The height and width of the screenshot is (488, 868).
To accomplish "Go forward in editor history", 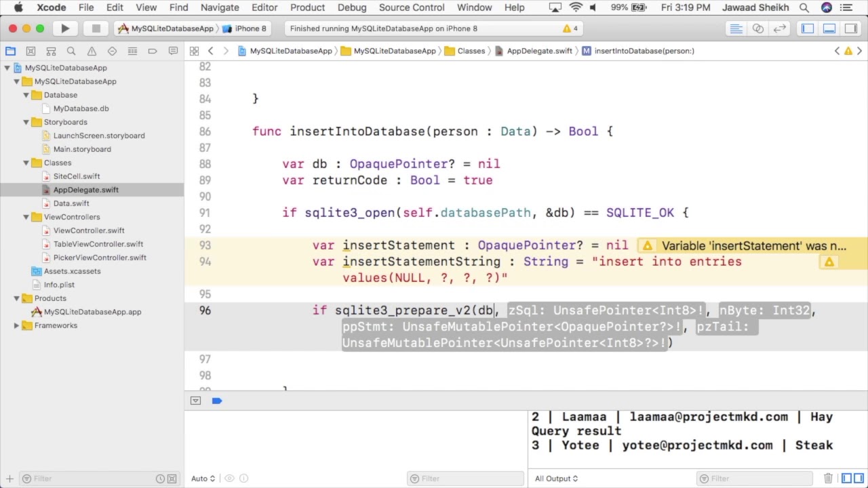I will 226,51.
